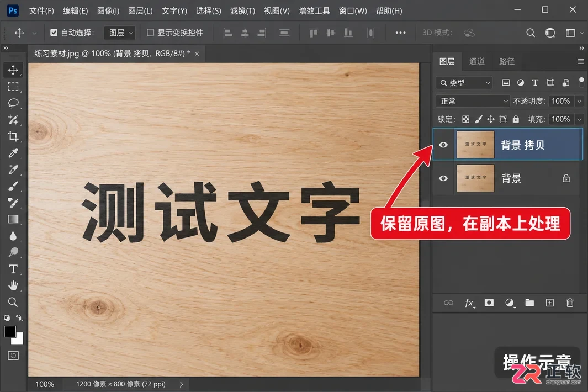588x392 pixels.
Task: Open the workspace switcher dropdown arrow
Action: tap(581, 33)
